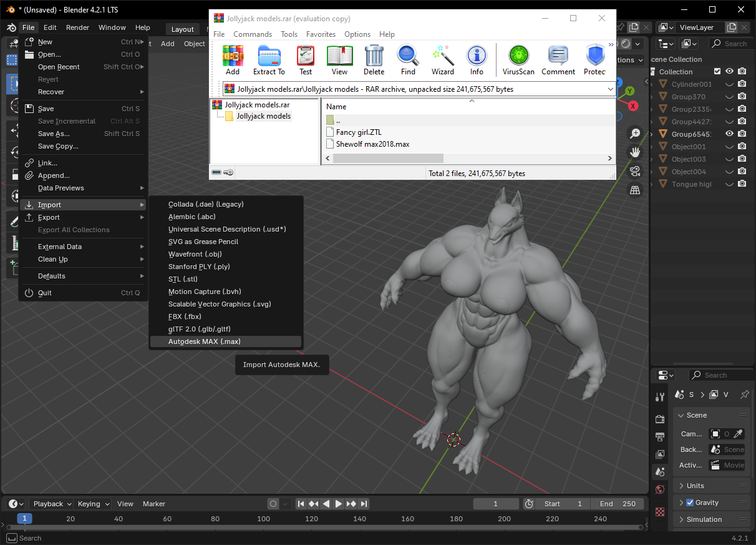Click the green Y axis on navigation gizmo
Image resolution: width=756 pixels, height=545 pixels.
[x=630, y=91]
